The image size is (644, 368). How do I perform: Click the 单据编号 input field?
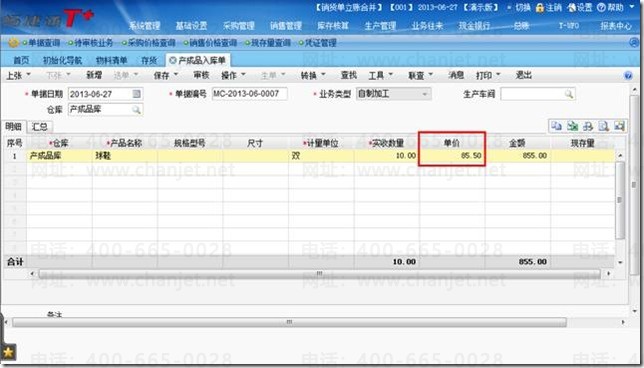coord(250,94)
